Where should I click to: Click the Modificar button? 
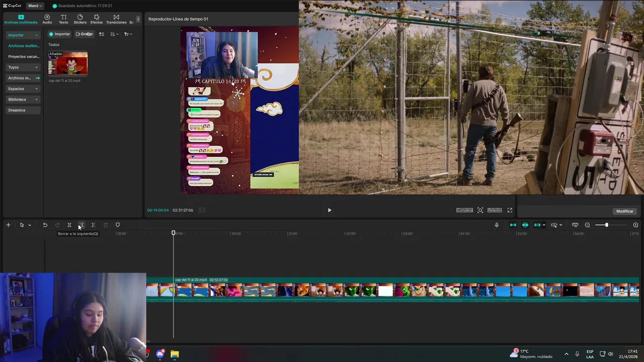(x=625, y=211)
